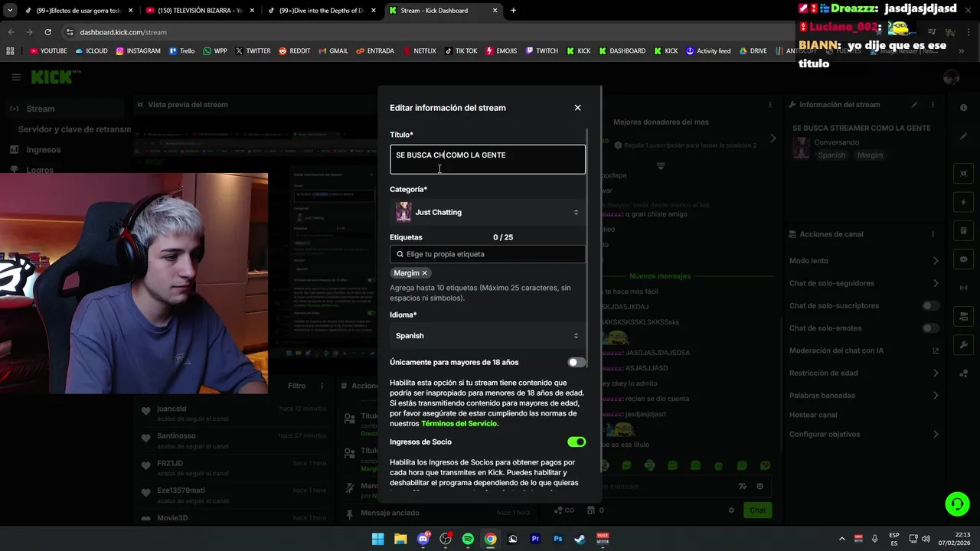Open NETFLIX bookmark
The height and width of the screenshot is (551, 980).
(419, 51)
